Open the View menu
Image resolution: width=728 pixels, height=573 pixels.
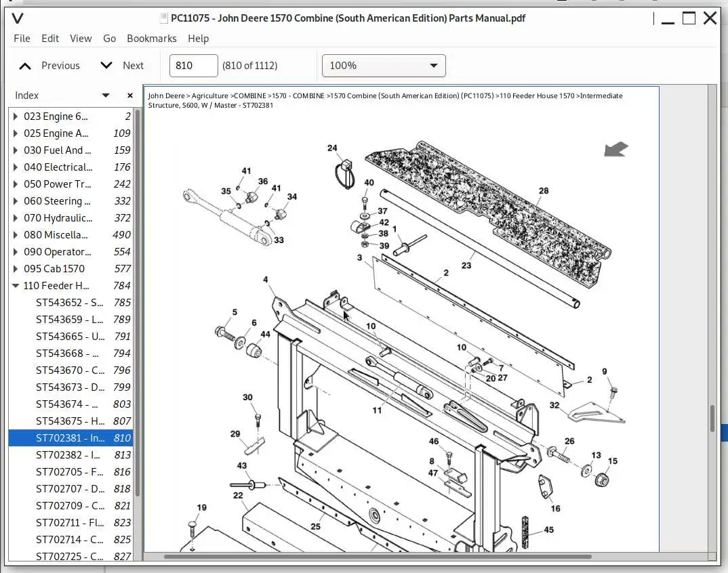point(81,39)
